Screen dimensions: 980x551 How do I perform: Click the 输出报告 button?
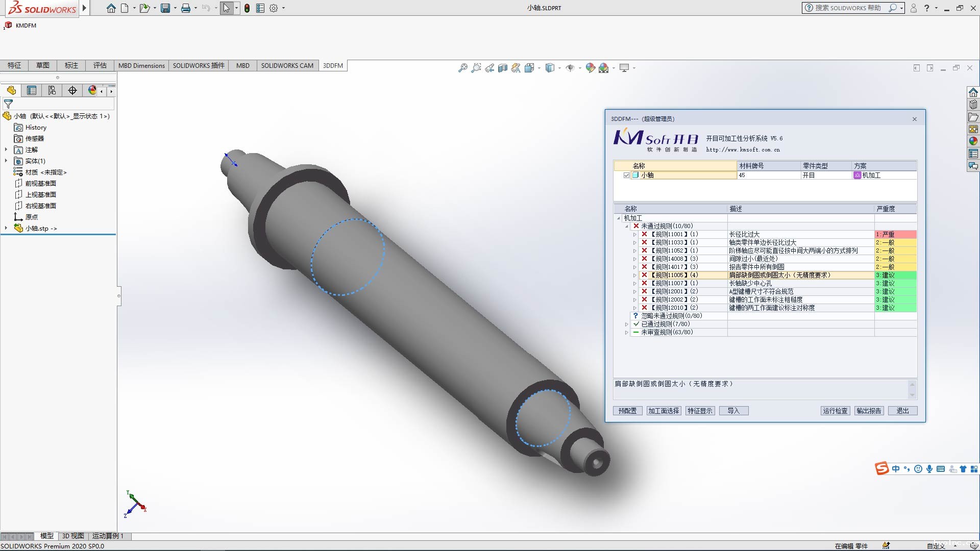point(869,411)
